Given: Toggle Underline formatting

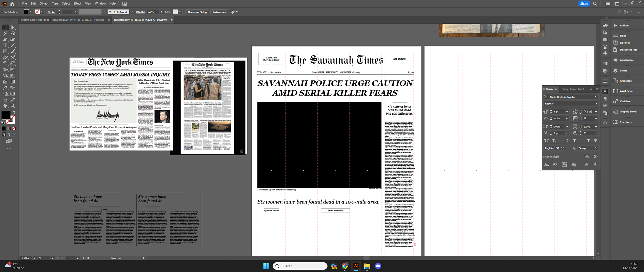Looking at the screenshot, I should coord(588,141).
